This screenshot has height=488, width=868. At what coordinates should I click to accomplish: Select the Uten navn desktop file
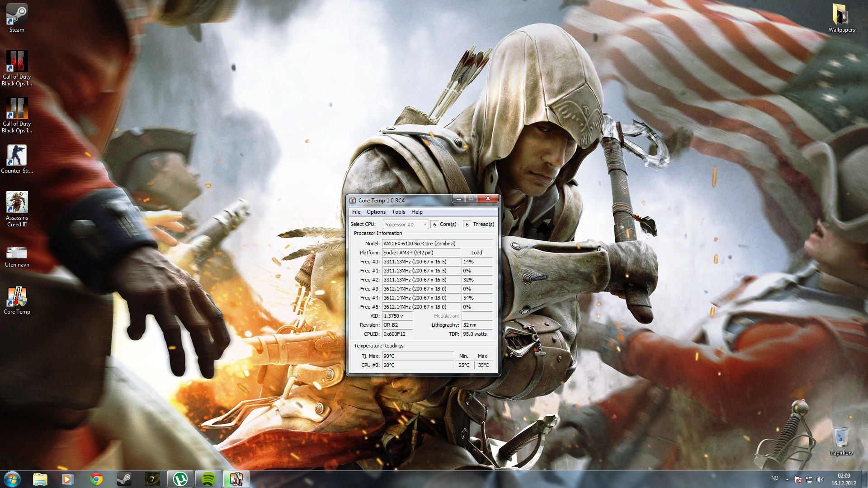tap(17, 257)
